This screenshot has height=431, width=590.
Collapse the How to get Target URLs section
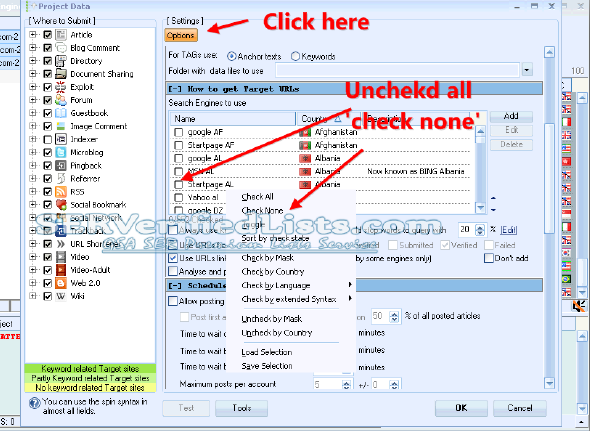175,89
